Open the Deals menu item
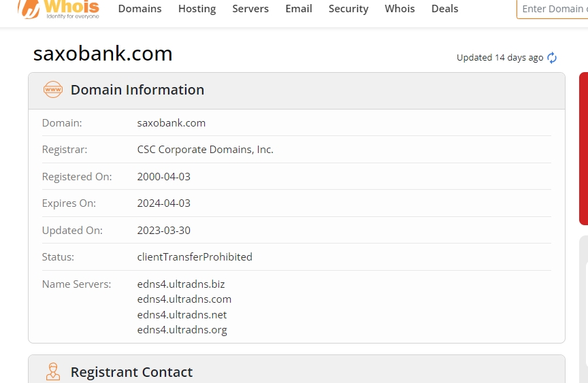 pyautogui.click(x=444, y=9)
